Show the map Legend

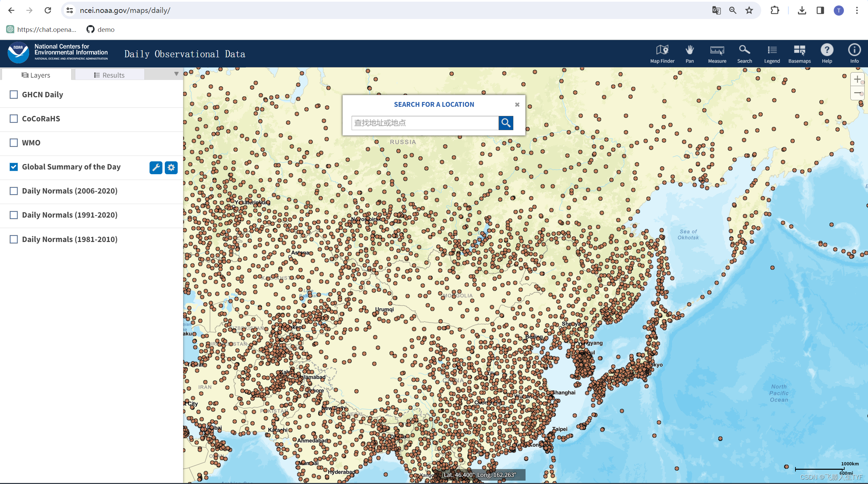pyautogui.click(x=772, y=54)
